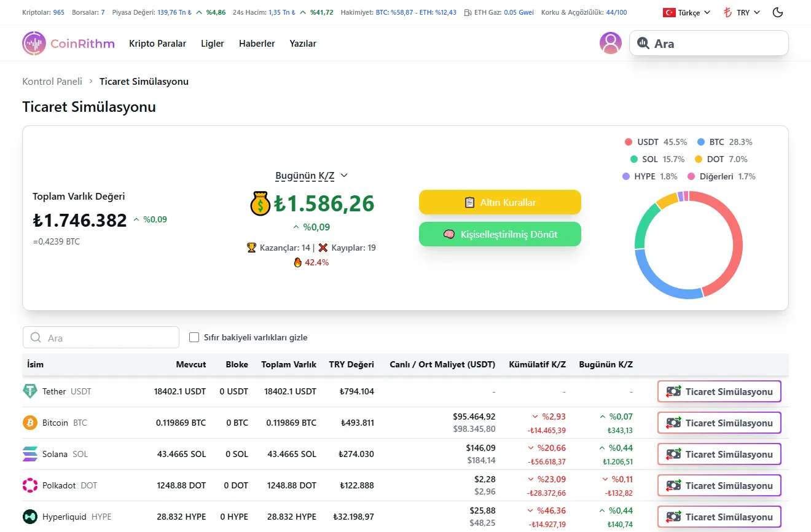This screenshot has height=532, width=811.
Task: Open the TRY currency dropdown
Action: [741, 12]
